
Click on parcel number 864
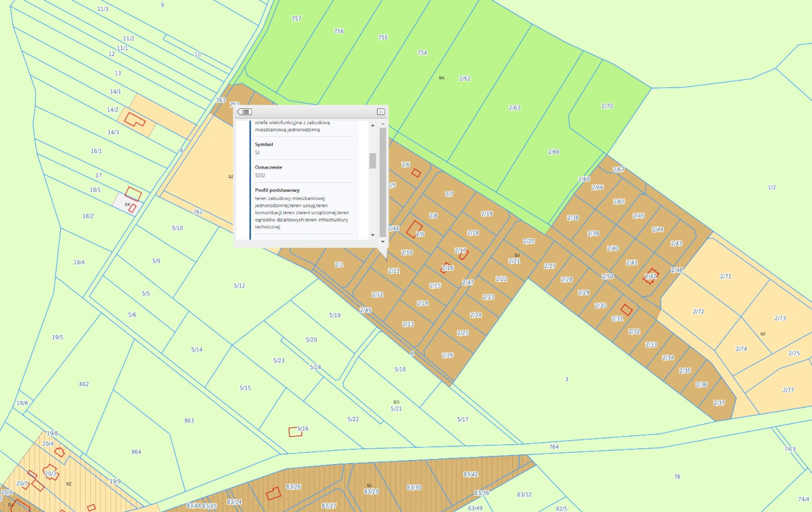coord(136,452)
